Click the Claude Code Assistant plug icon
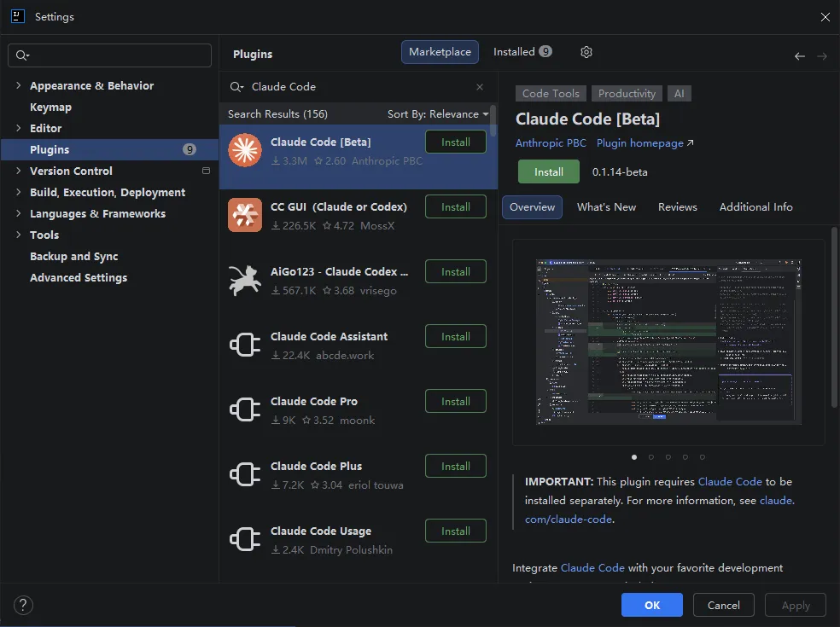The height and width of the screenshot is (627, 840). tap(245, 345)
